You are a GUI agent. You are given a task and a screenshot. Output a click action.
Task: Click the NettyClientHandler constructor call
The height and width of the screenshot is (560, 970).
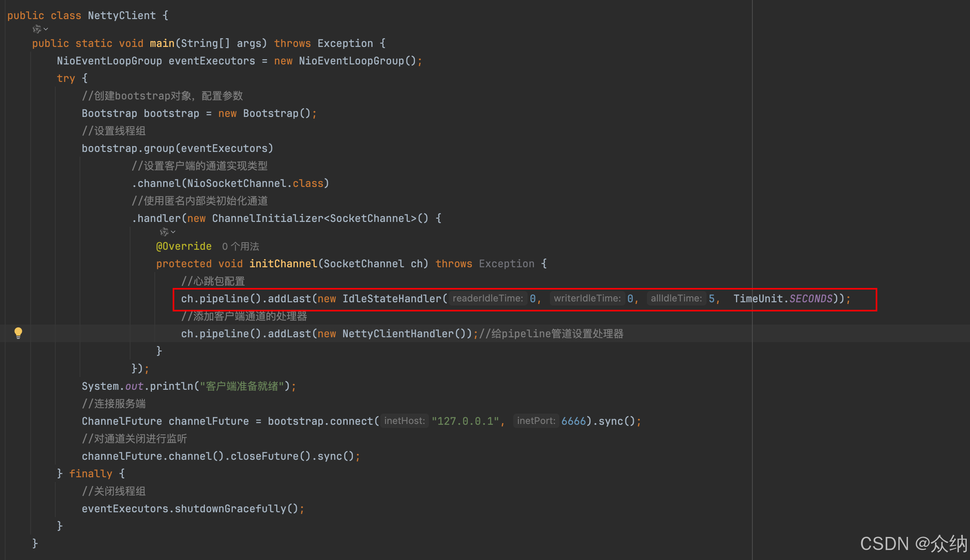[x=398, y=334]
